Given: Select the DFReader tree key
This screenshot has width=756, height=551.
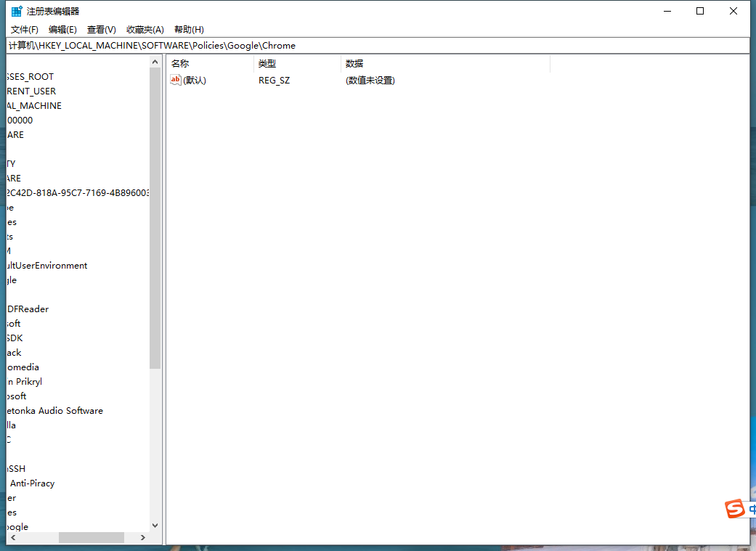Looking at the screenshot, I should click(x=28, y=309).
